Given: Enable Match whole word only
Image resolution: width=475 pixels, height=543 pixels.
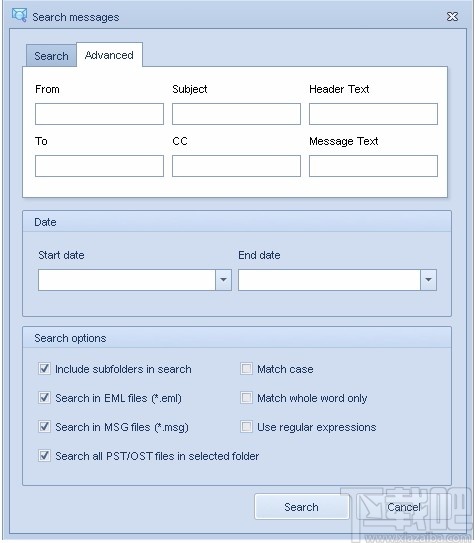Looking at the screenshot, I should click(247, 398).
